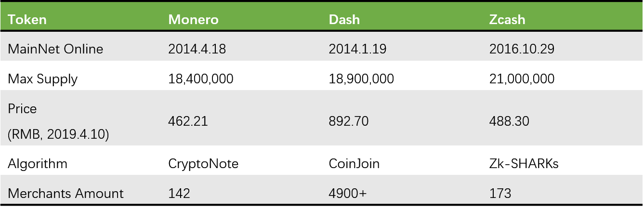Click the Token column header

pyautogui.click(x=27, y=20)
